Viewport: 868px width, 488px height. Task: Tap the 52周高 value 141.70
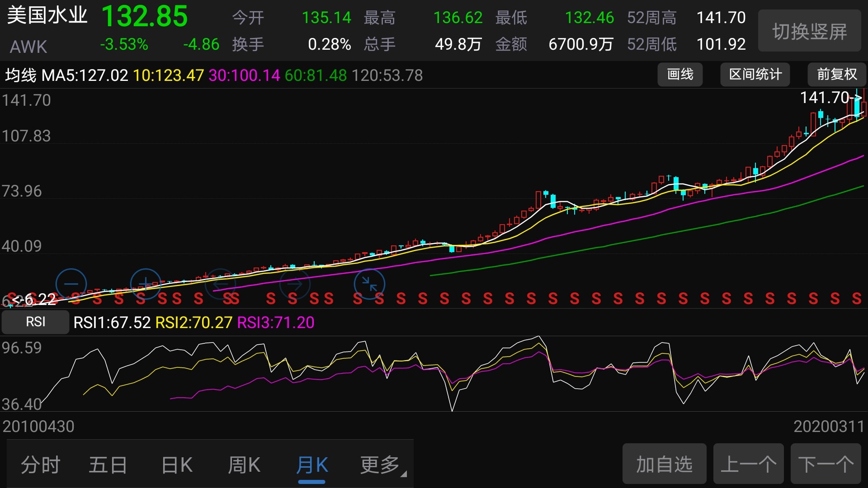[721, 18]
